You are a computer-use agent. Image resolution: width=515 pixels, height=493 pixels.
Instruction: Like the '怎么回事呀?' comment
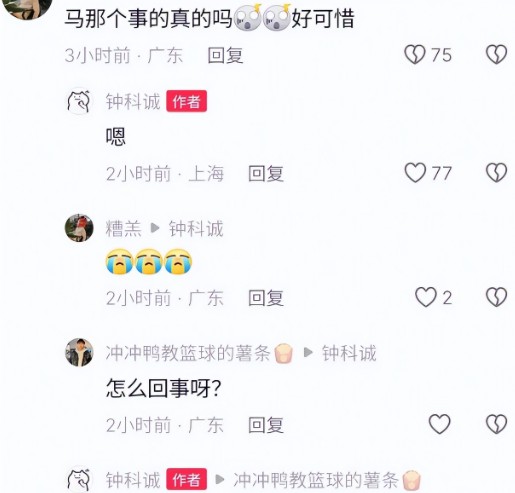(439, 424)
